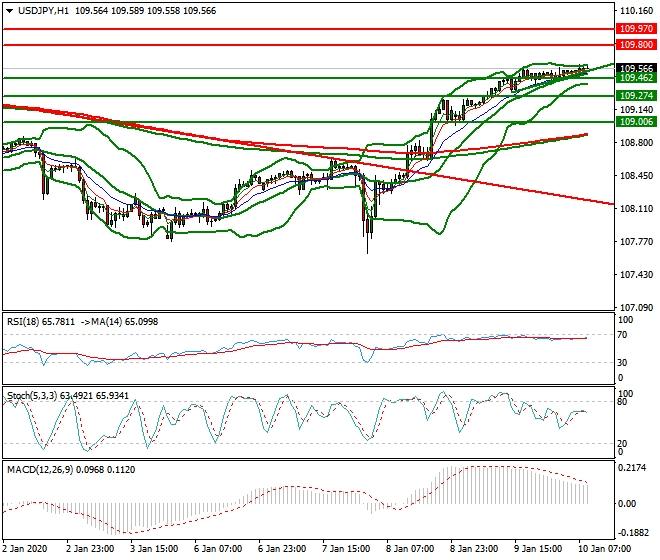Select the 2 Jan 2020 date label
This screenshot has width=660, height=560.
[x=25, y=549]
